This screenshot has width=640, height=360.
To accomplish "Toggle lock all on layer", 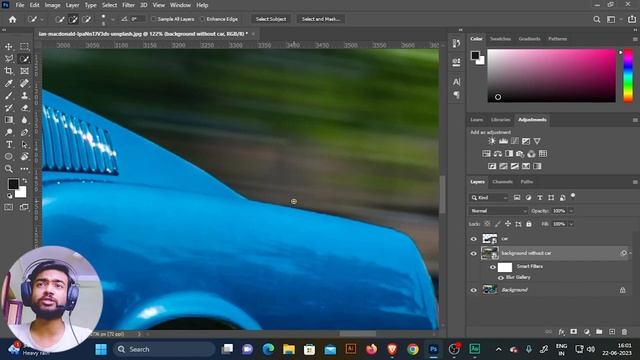I will [x=529, y=224].
